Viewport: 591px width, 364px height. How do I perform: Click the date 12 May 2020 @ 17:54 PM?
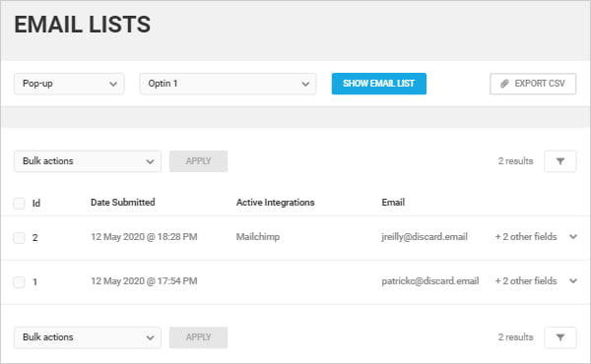[144, 280]
